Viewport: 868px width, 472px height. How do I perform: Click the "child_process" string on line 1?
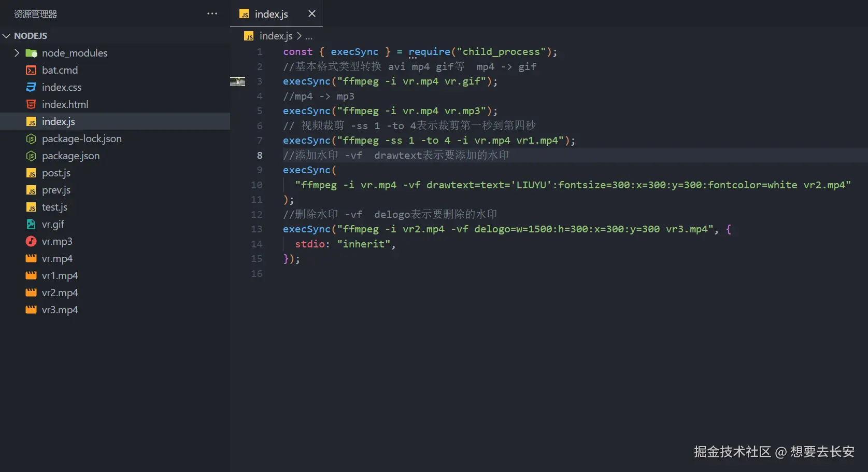502,52
